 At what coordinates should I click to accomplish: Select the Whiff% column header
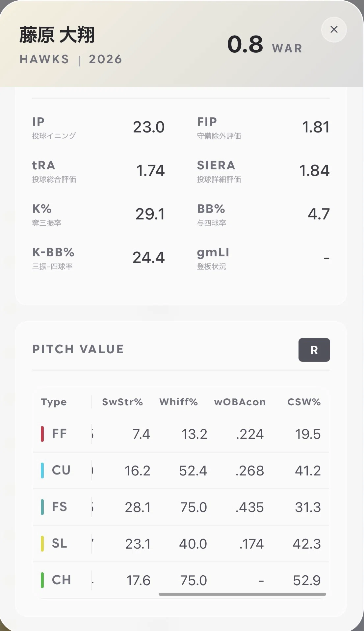(178, 402)
